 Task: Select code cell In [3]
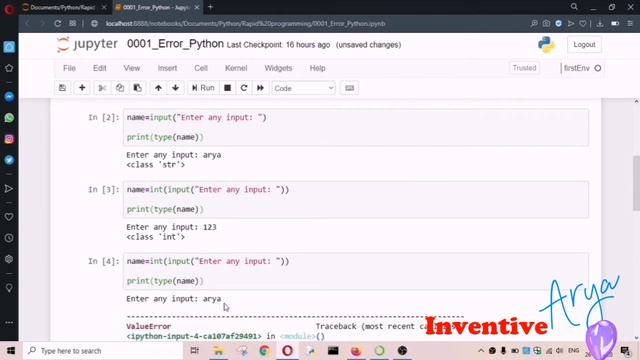pos(356,200)
